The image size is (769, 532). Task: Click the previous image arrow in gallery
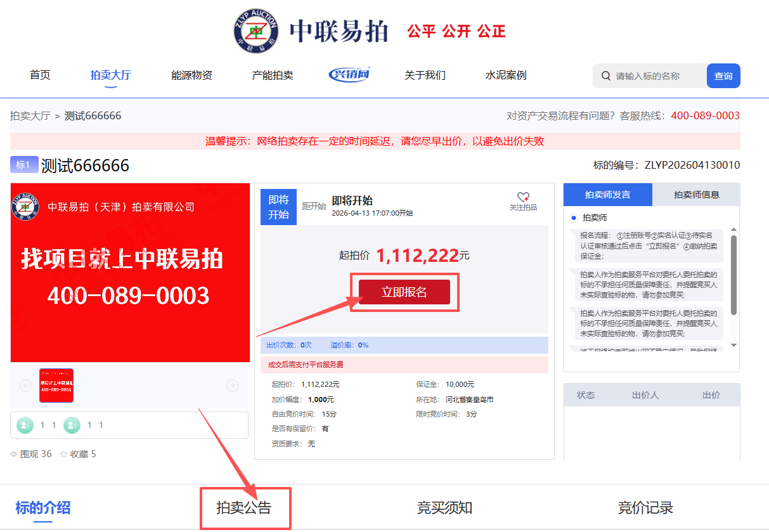26,386
